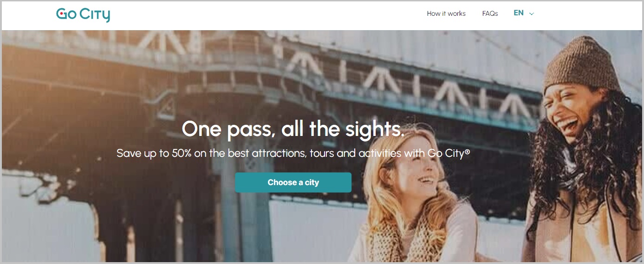Open the FAQs page
The image size is (644, 264).
(x=490, y=13)
